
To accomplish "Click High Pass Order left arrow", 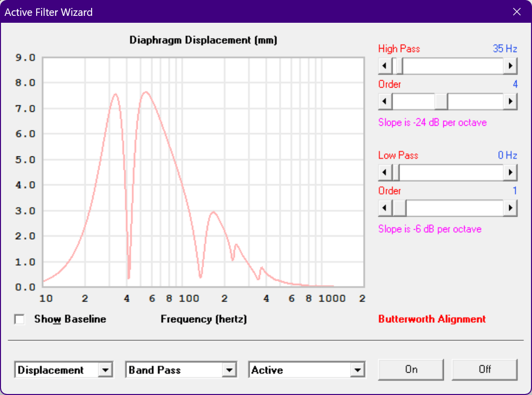I will [385, 101].
